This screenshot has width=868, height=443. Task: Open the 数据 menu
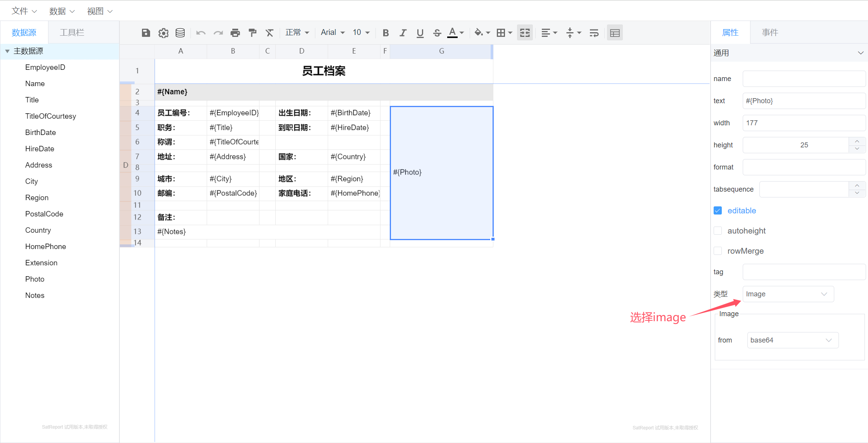[x=62, y=11]
